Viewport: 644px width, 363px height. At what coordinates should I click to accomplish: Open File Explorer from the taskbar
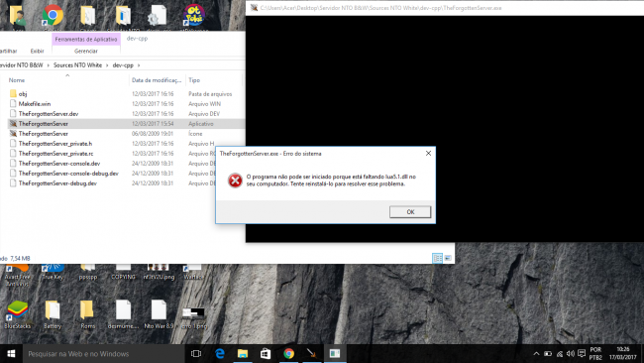[243, 353]
